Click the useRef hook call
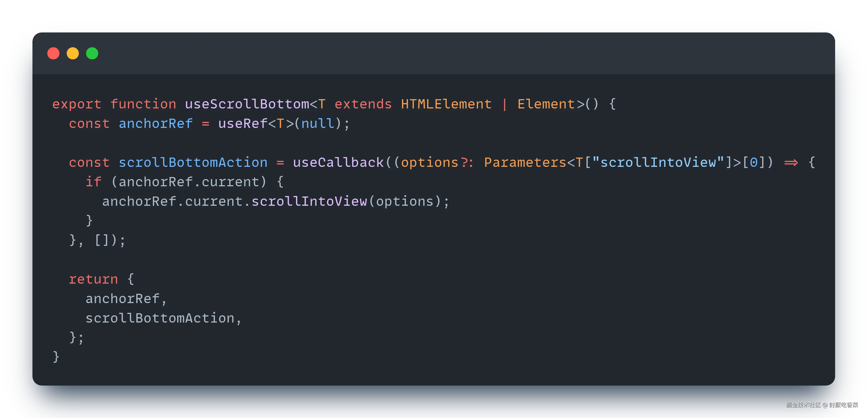868x418 pixels. (x=243, y=123)
